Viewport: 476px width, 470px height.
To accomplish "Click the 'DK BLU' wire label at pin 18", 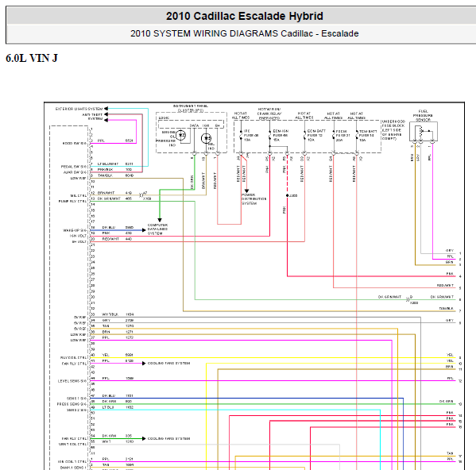I will point(109,227).
